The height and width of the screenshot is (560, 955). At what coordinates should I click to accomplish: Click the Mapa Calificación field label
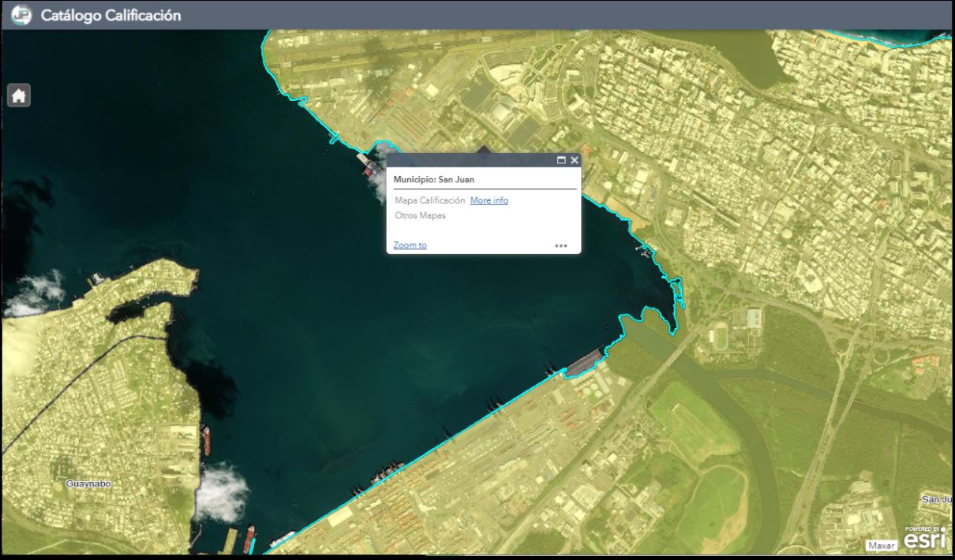pyautogui.click(x=429, y=200)
